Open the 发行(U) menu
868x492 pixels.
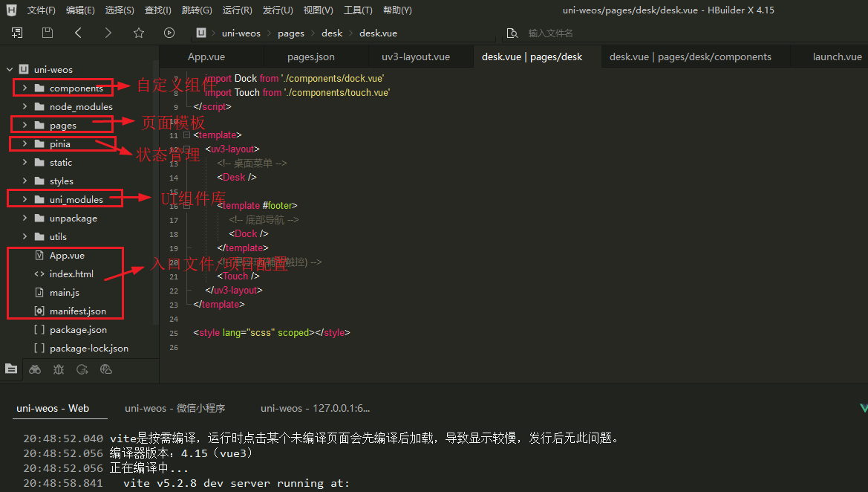[x=278, y=10]
